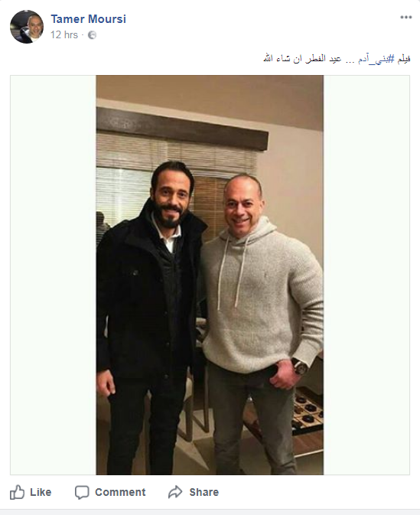
Task: Open the Tamer Moursi profile name link
Action: tap(88, 19)
